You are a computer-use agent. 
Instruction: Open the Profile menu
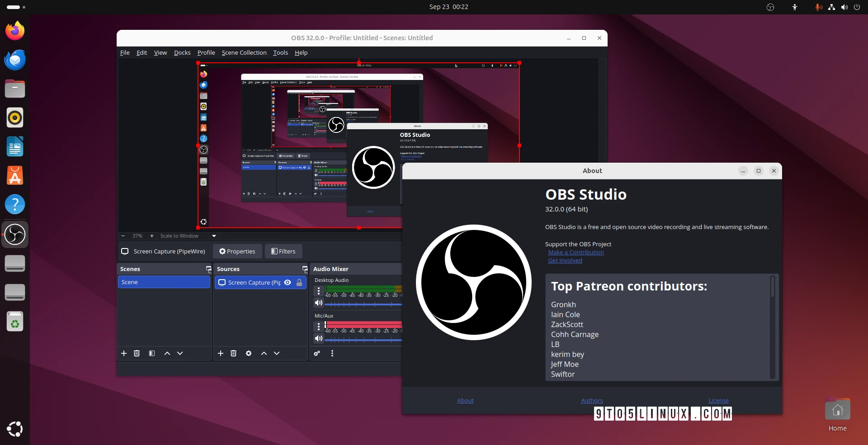[206, 52]
